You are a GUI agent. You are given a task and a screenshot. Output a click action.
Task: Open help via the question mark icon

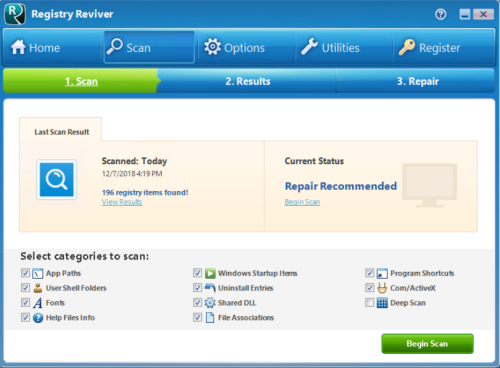tap(441, 14)
